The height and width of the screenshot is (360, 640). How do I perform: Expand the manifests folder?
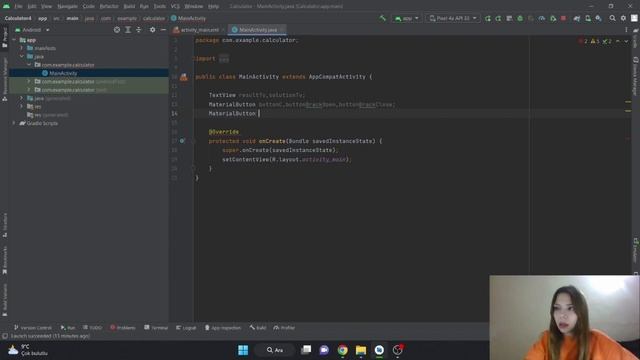click(22, 48)
